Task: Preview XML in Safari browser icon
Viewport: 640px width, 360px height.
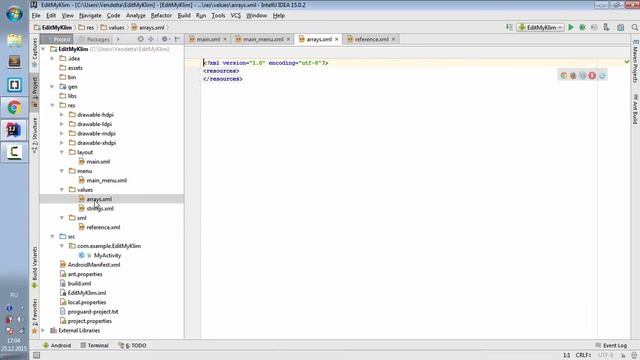Action: (x=582, y=76)
